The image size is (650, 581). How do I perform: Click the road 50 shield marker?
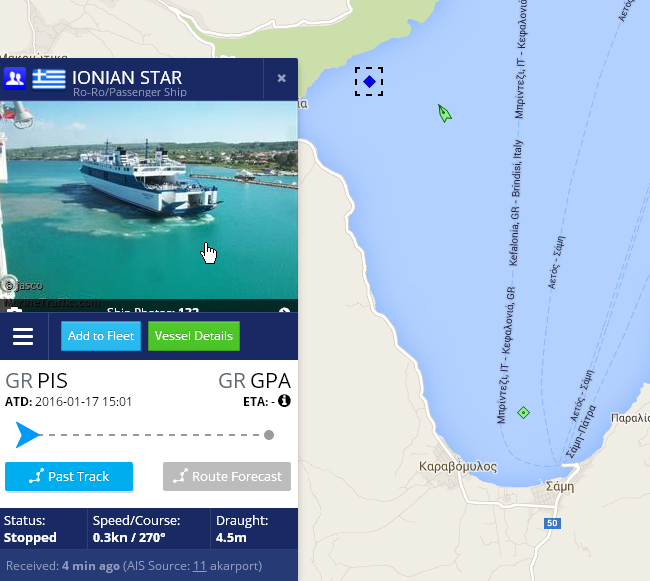coord(552,523)
